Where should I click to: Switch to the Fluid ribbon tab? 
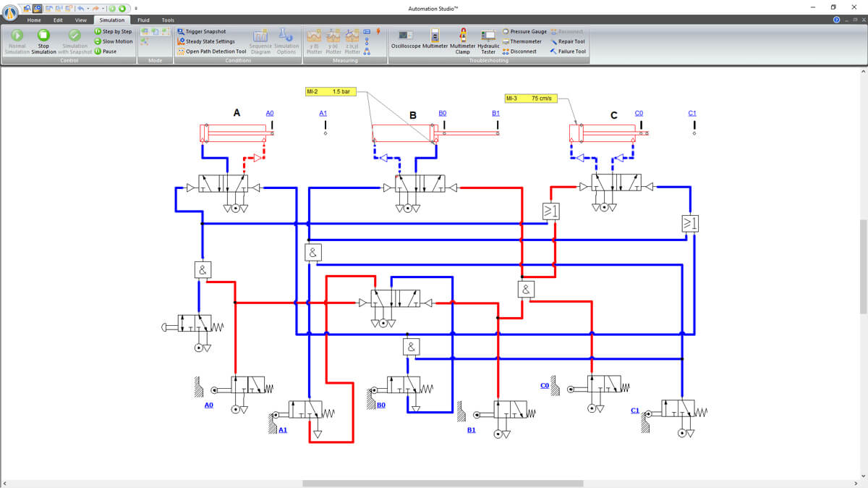[x=143, y=20]
